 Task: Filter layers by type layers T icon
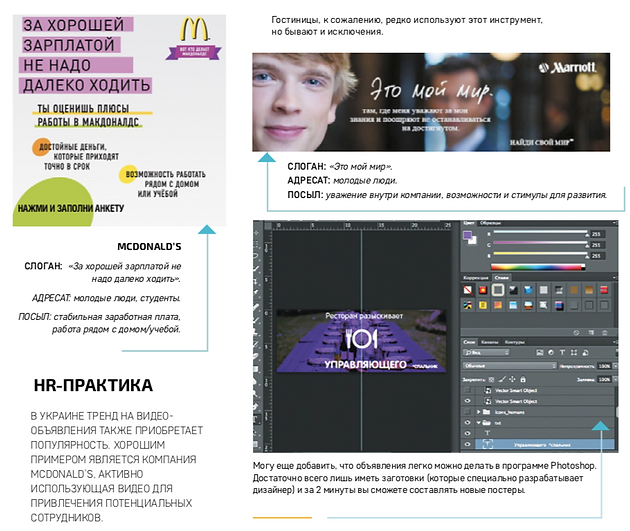(x=562, y=353)
